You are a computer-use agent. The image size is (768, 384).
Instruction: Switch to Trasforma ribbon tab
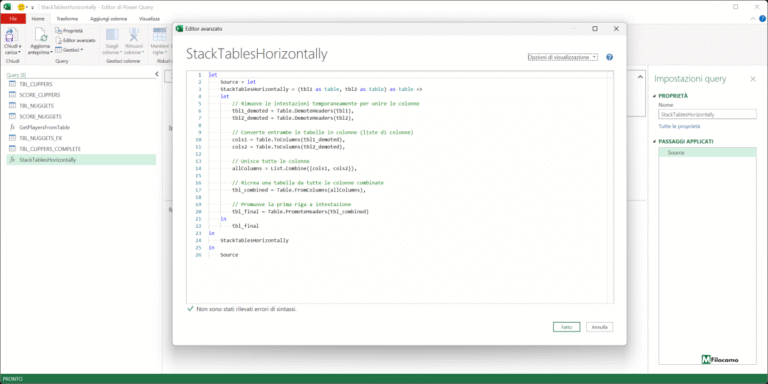[x=67, y=19]
